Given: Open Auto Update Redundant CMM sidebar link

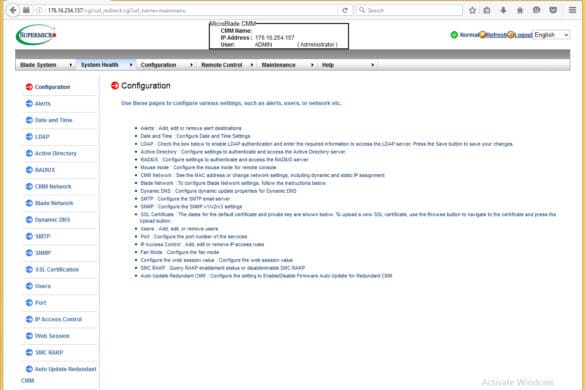Looking at the screenshot, I should [59, 374].
